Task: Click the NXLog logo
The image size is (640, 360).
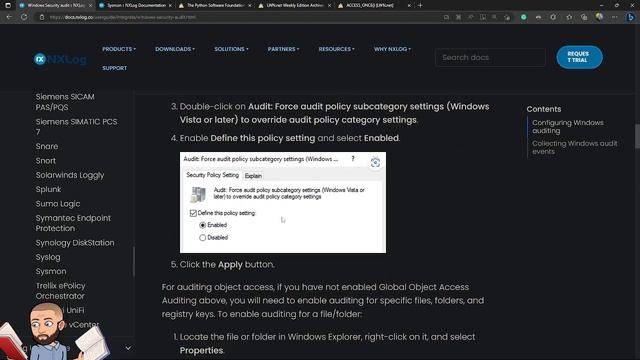Action: [60, 59]
